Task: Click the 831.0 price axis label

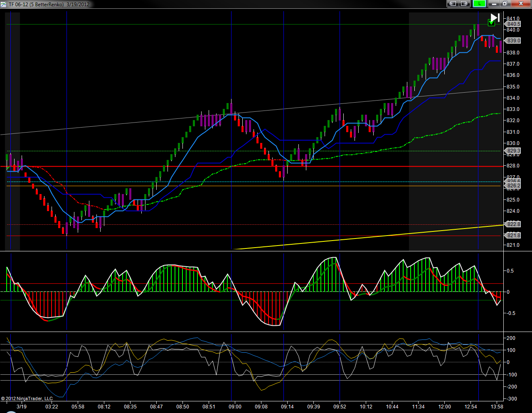Action: [513, 132]
